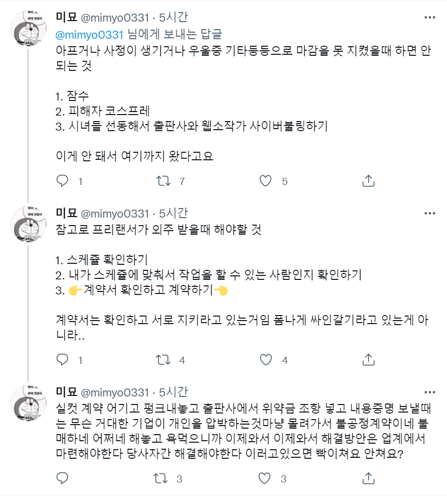Open the more options menu on the first tweet
Screen dimensions: 447x504
(430, 17)
